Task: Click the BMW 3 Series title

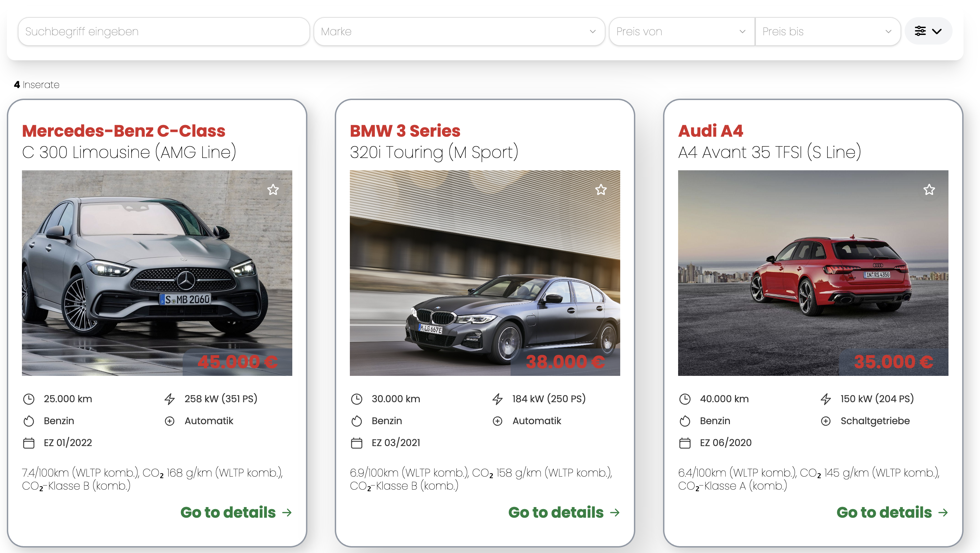Action: (x=405, y=131)
